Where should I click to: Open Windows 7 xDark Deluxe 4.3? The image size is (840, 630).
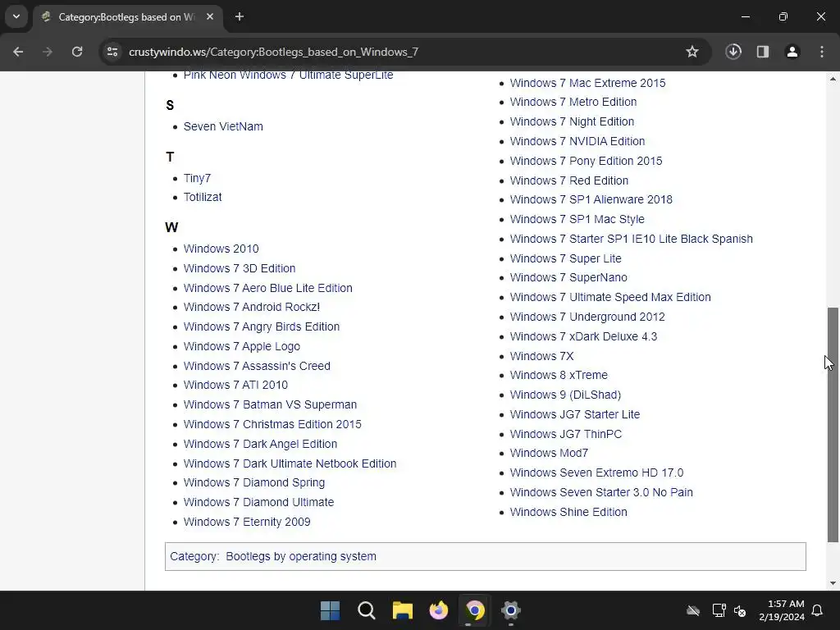pyautogui.click(x=583, y=336)
